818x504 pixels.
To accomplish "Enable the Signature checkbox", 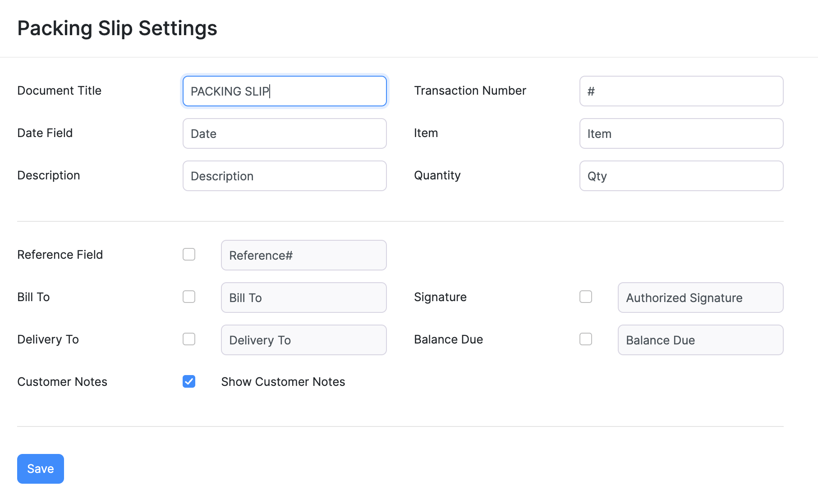I will click(x=586, y=297).
